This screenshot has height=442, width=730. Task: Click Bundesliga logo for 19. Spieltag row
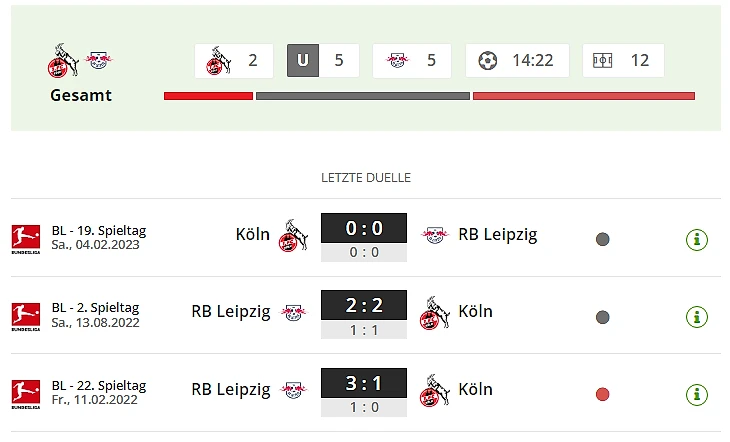pyautogui.click(x=25, y=238)
